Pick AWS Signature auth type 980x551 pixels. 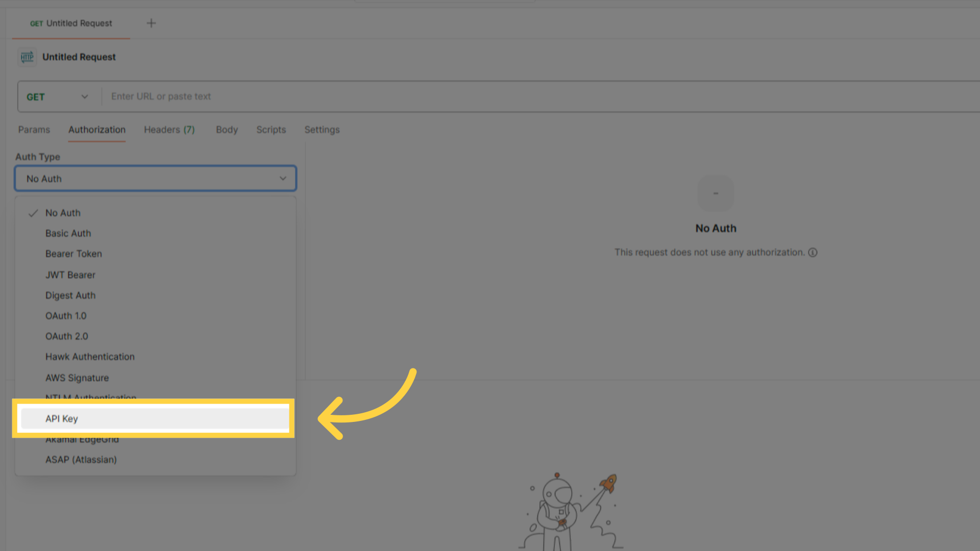(155, 378)
